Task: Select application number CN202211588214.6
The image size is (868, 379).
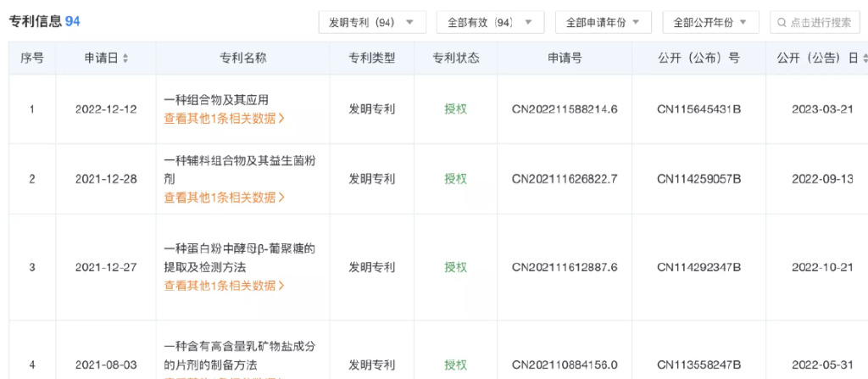Action: coord(565,109)
